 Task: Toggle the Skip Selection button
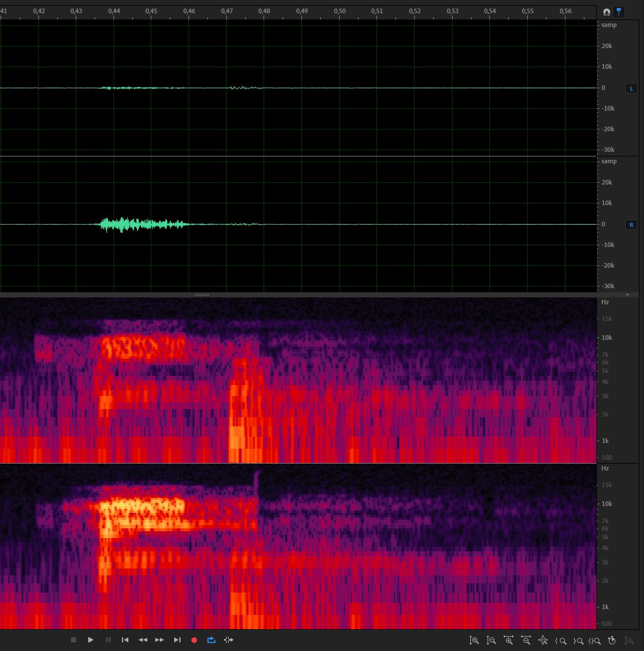pos(229,640)
